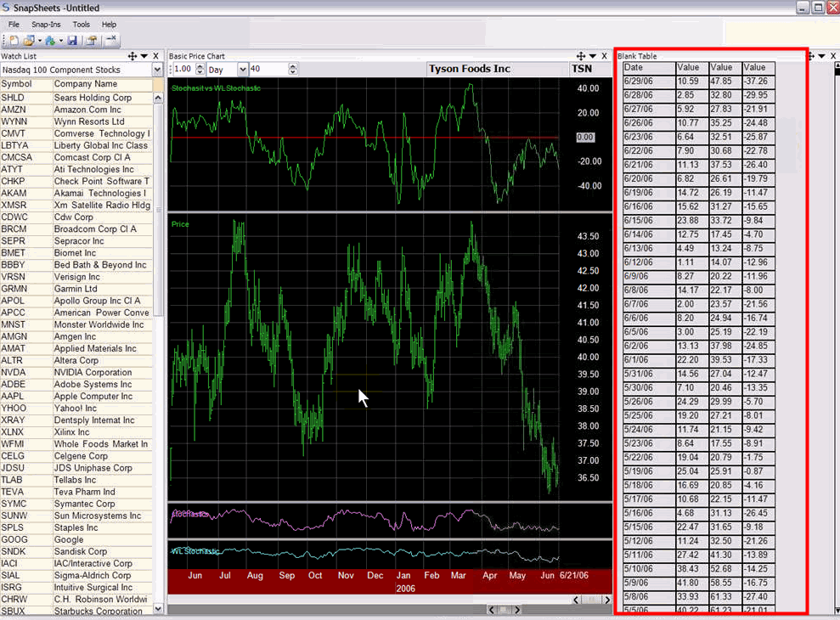Select SYMC Symantec Corp row

point(76,504)
